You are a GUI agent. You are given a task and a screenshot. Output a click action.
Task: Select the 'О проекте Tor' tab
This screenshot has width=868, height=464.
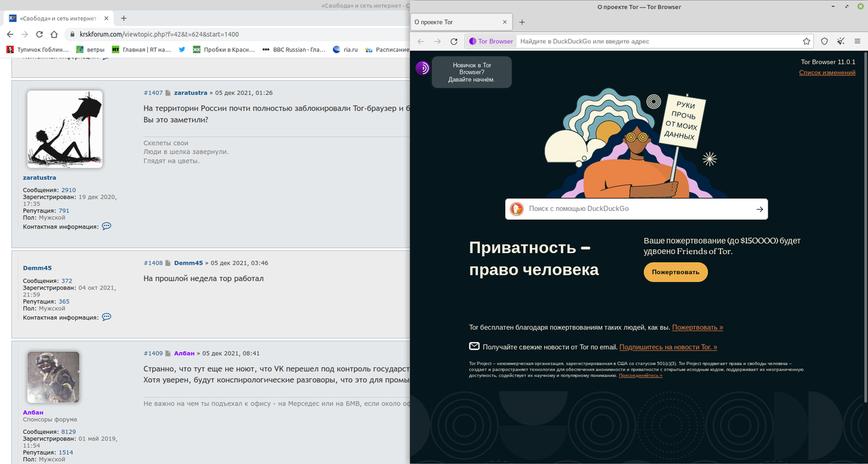[461, 22]
